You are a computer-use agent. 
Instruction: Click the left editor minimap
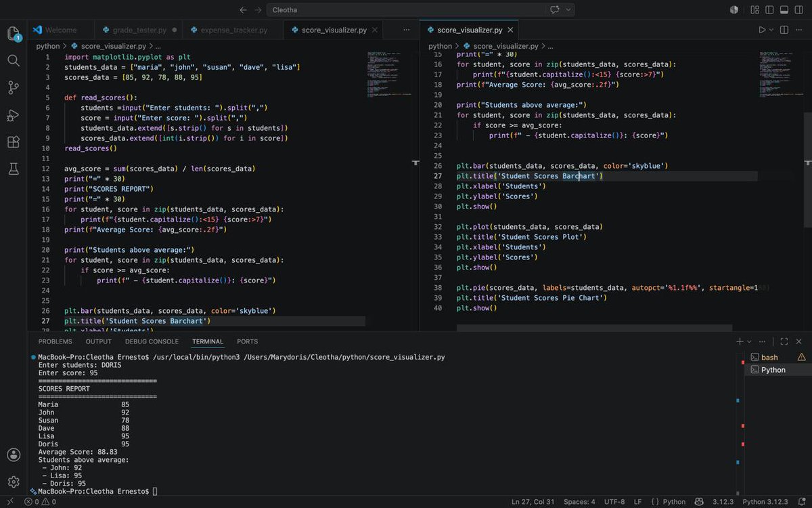pos(390,75)
